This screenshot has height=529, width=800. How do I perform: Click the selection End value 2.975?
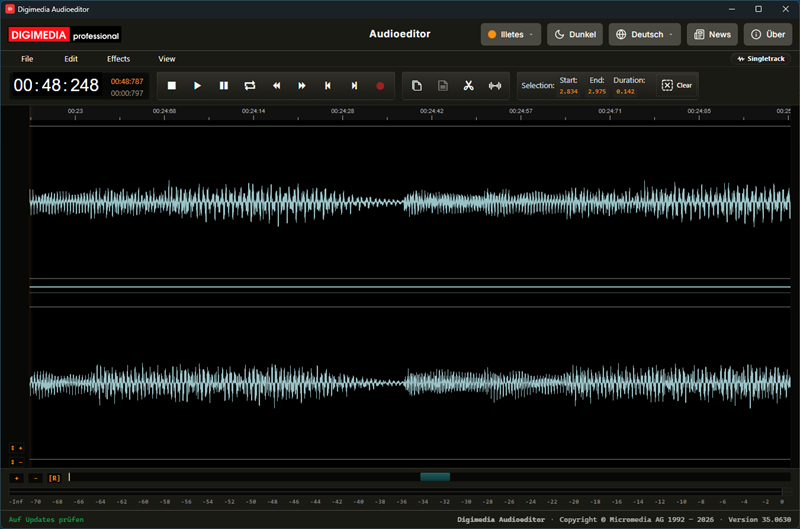point(597,92)
